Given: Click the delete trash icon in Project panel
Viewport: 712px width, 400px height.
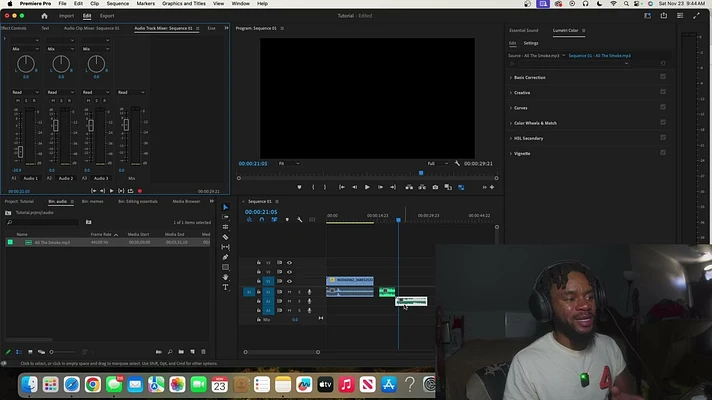Looking at the screenshot, I should click(x=203, y=352).
